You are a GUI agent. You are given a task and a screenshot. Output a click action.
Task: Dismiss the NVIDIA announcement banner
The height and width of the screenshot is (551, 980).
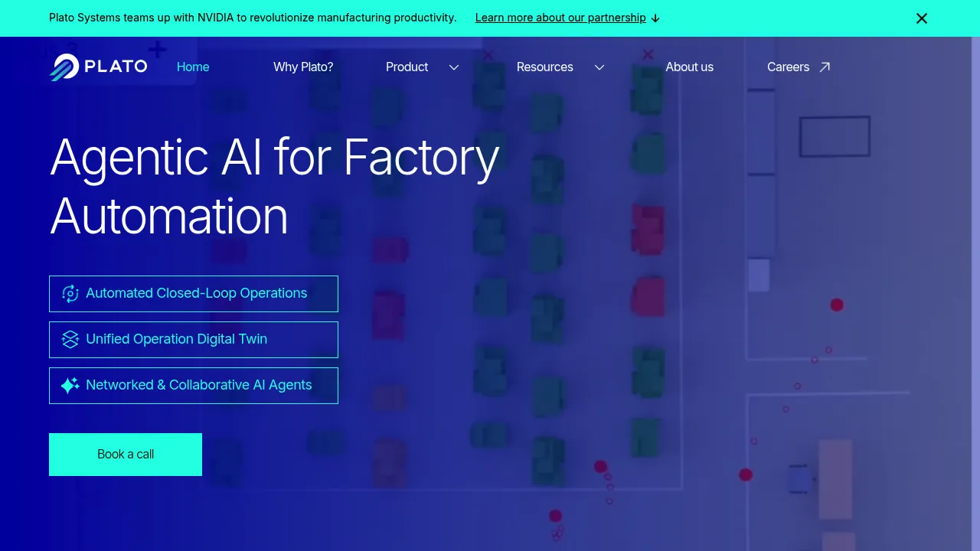pyautogui.click(x=922, y=18)
